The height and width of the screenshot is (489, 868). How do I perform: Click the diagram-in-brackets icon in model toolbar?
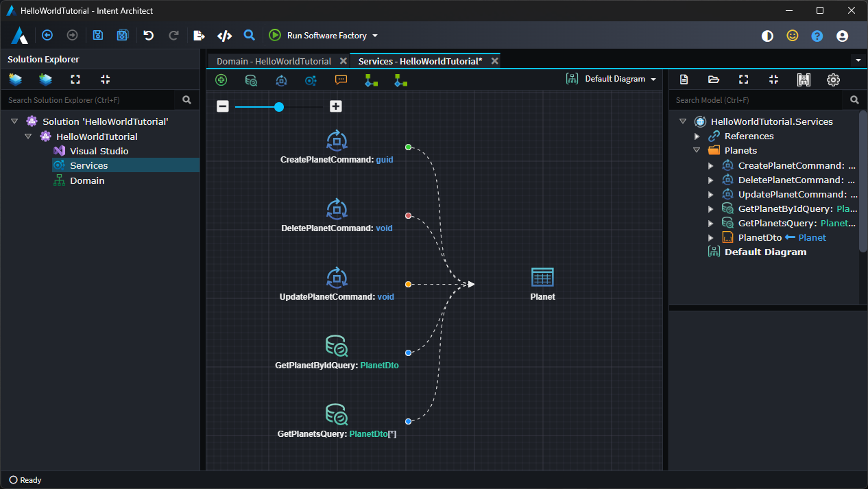pos(804,80)
